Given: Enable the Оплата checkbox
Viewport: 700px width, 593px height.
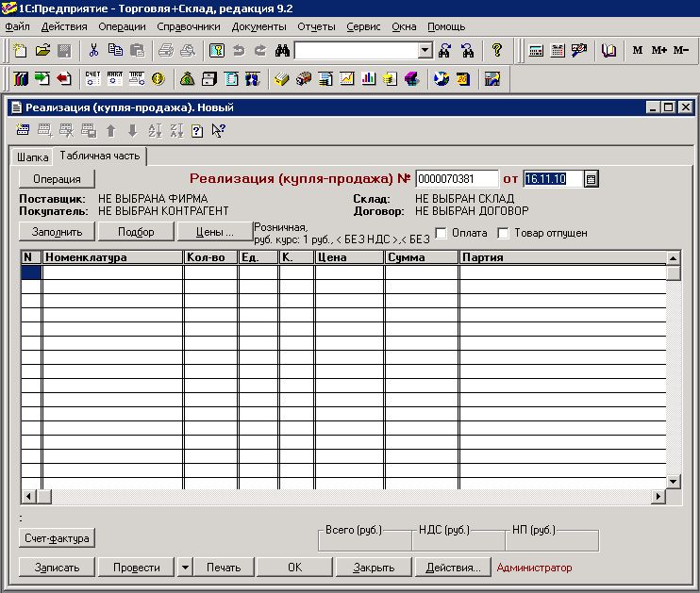Looking at the screenshot, I should (x=441, y=233).
